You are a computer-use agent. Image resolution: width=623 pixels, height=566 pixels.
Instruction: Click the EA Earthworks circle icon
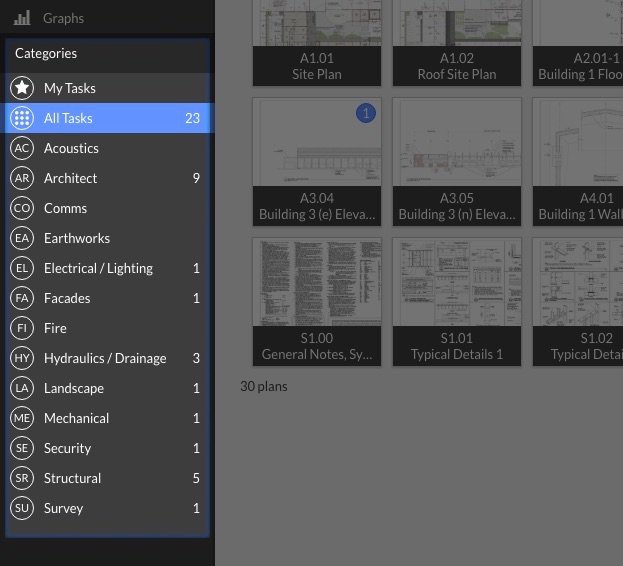coord(22,238)
